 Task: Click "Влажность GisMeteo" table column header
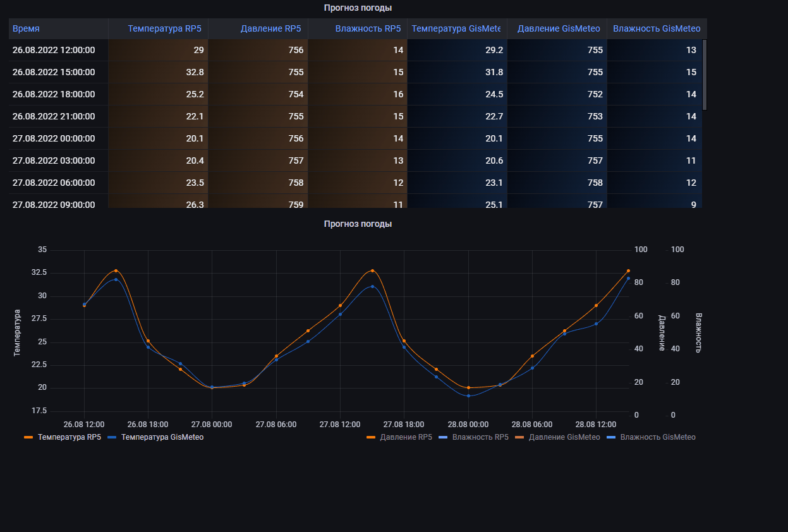tap(657, 28)
